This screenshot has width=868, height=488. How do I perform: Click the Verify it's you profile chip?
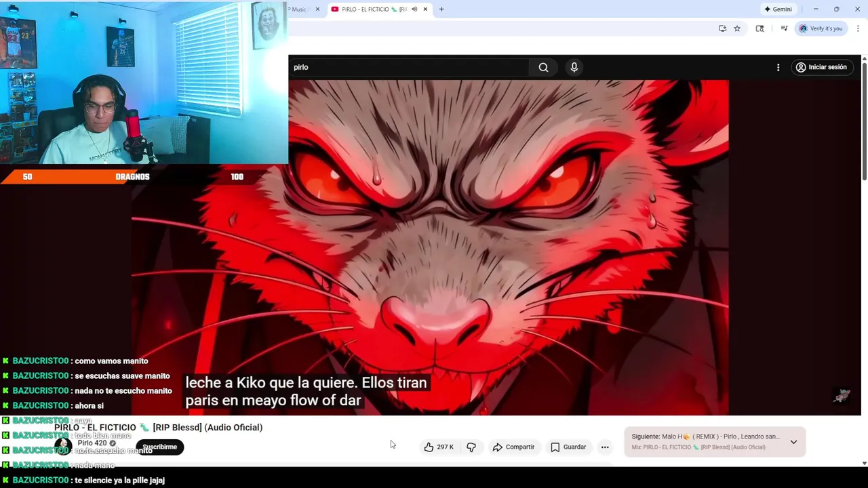821,28
